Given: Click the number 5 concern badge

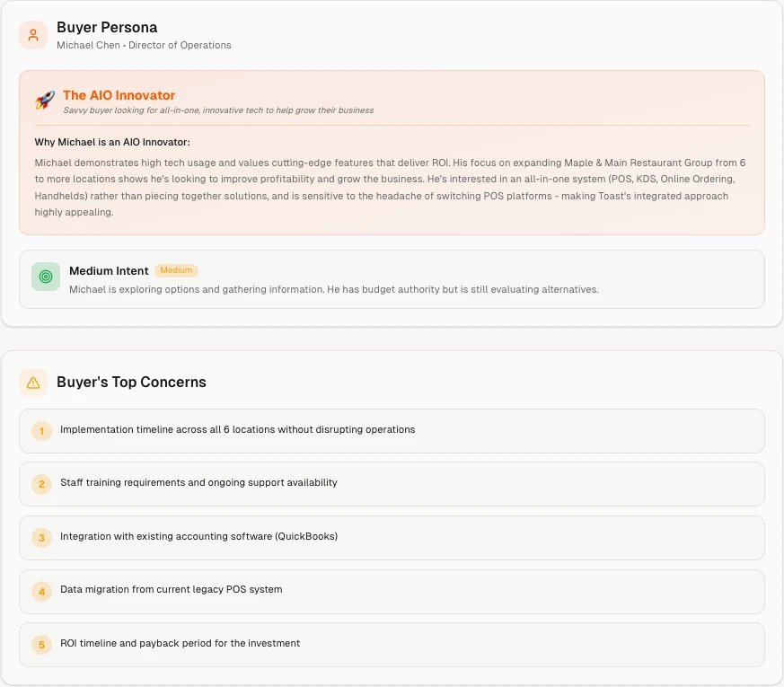Looking at the screenshot, I should coord(41,645).
